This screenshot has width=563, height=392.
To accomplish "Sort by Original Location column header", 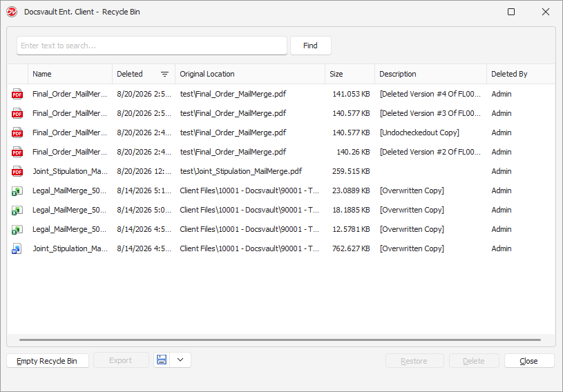I will pyautogui.click(x=250, y=74).
